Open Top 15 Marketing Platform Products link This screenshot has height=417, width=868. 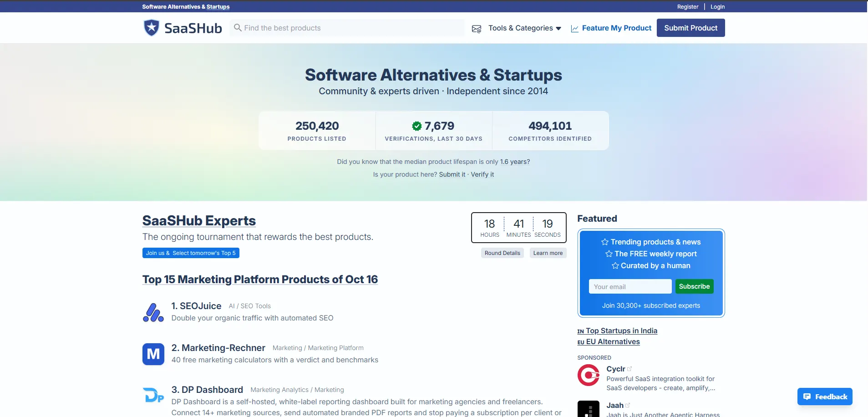260,280
